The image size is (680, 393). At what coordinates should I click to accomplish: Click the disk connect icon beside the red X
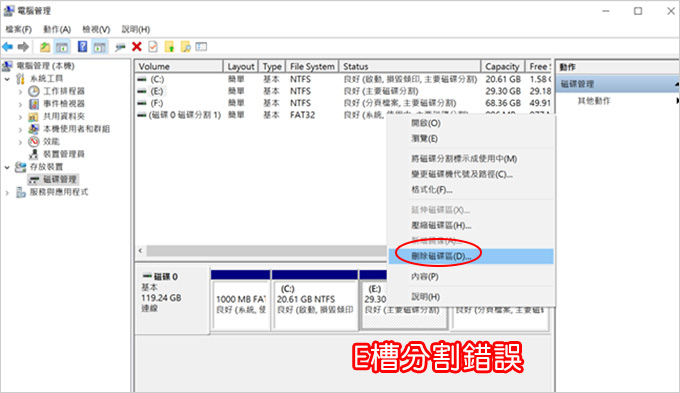tap(120, 47)
